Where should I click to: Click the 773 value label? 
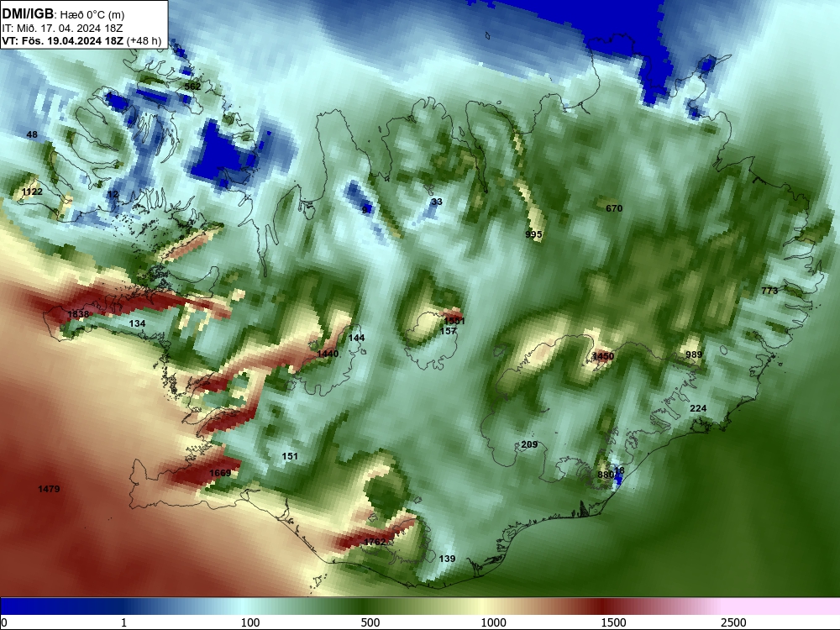pyautogui.click(x=769, y=291)
